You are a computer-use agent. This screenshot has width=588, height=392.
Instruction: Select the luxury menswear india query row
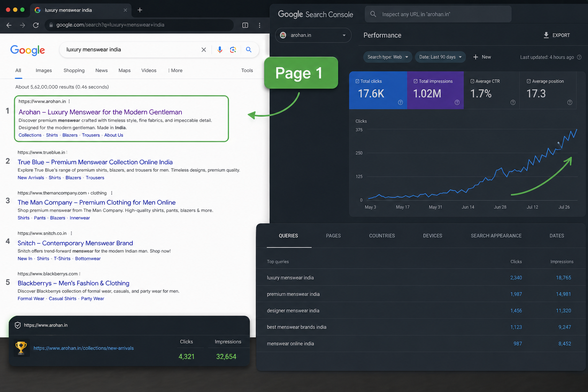point(421,278)
